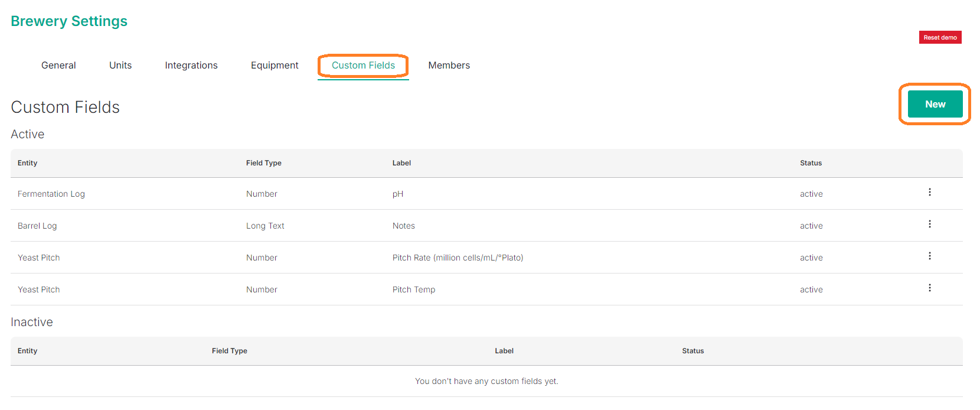Switch to the Units tab
Image resolution: width=980 pixels, height=410 pixels.
click(x=120, y=65)
